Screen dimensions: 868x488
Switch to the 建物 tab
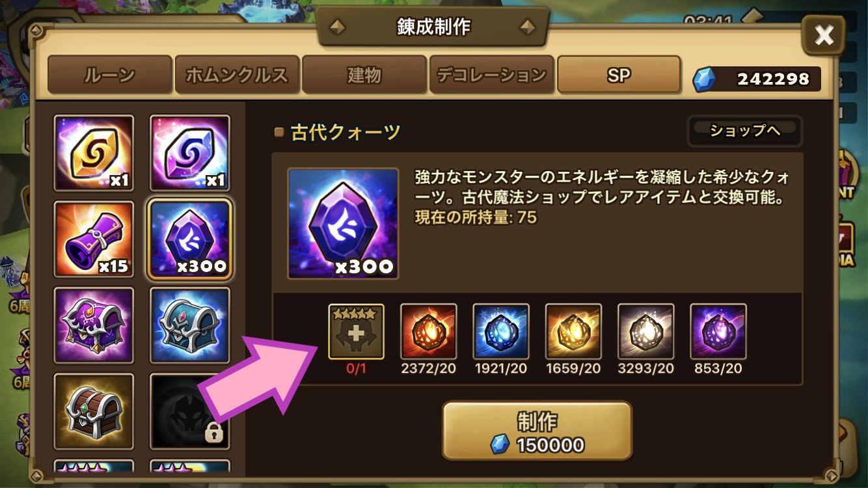coord(364,75)
